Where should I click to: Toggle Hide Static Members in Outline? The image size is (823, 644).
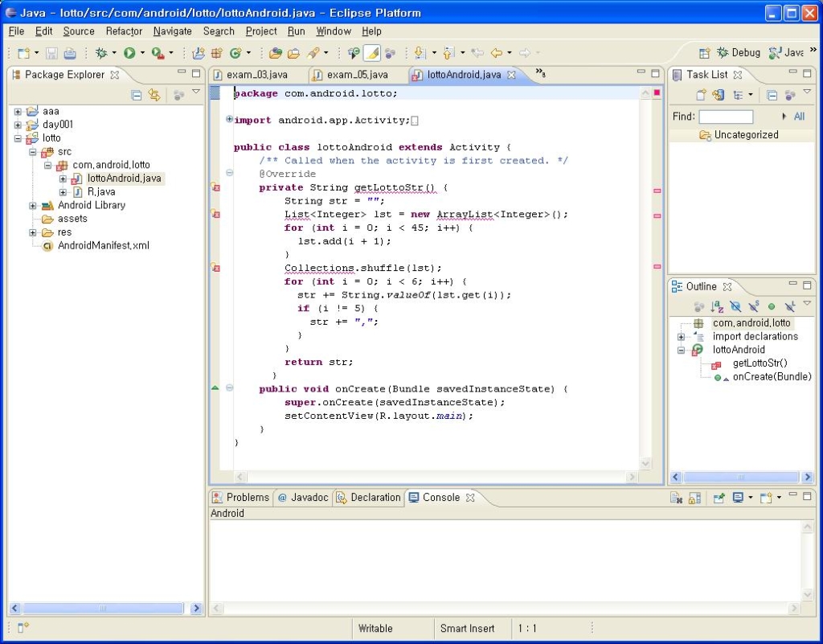(754, 306)
